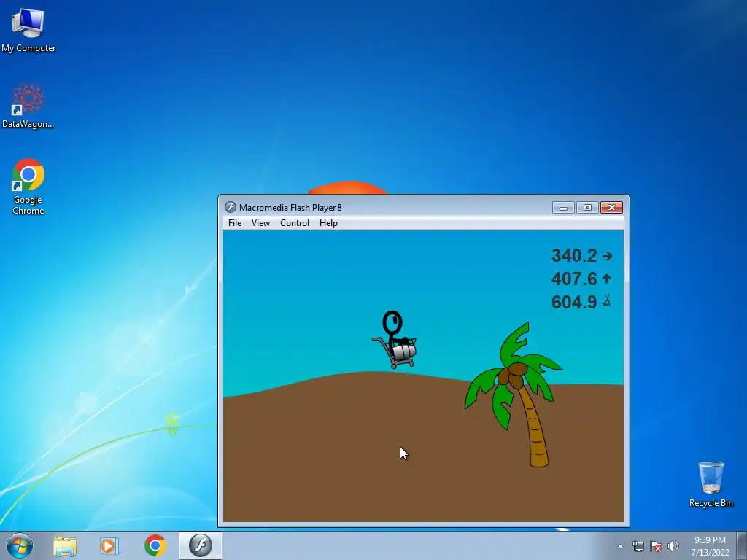This screenshot has height=560, width=747.
Task: Minimize the Macromedia Flash Player window
Action: [x=563, y=208]
